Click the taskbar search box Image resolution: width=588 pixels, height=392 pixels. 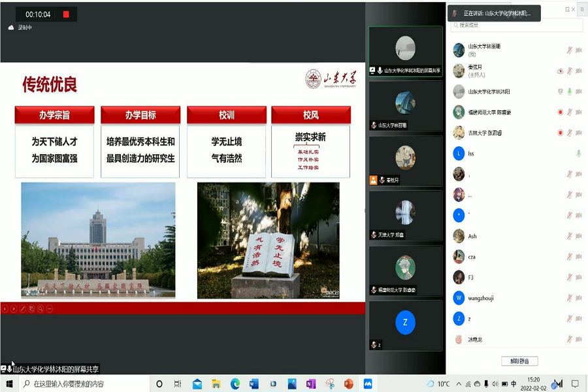[x=84, y=384]
